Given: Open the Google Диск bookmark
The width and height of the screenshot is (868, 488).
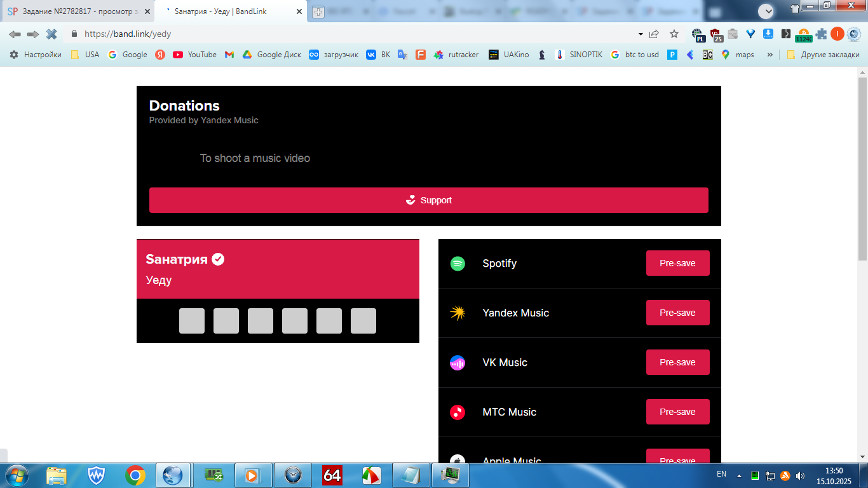Looking at the screenshot, I should coord(272,55).
